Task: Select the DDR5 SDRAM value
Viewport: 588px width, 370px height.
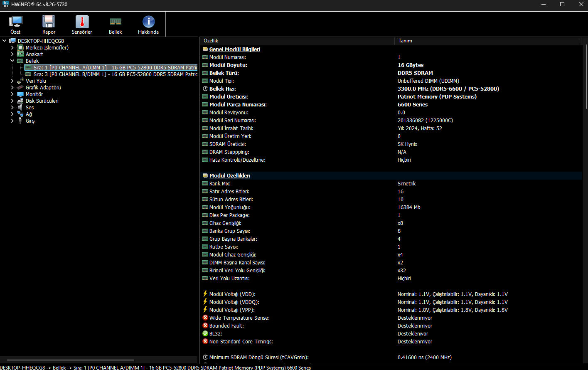Action: [x=415, y=73]
